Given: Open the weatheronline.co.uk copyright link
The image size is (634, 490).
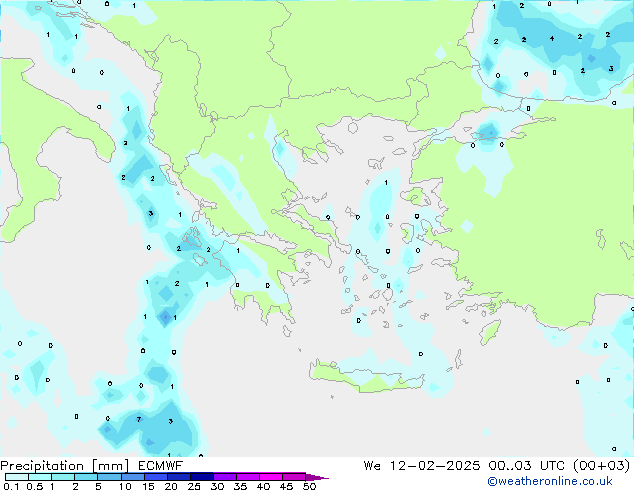Looking at the screenshot, I should click(549, 481).
